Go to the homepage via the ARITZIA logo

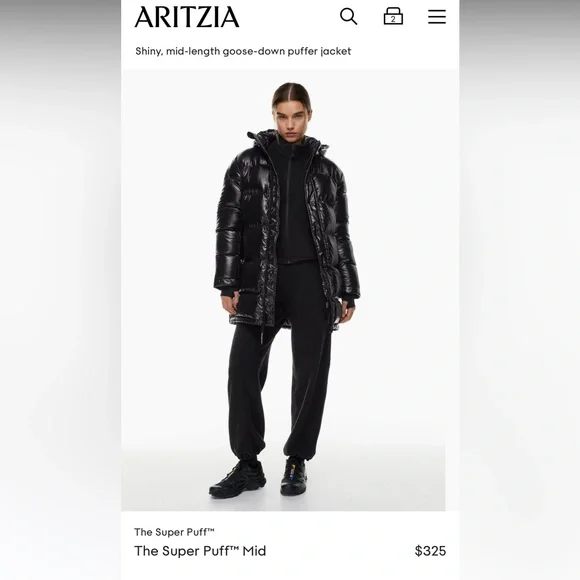pos(187,17)
